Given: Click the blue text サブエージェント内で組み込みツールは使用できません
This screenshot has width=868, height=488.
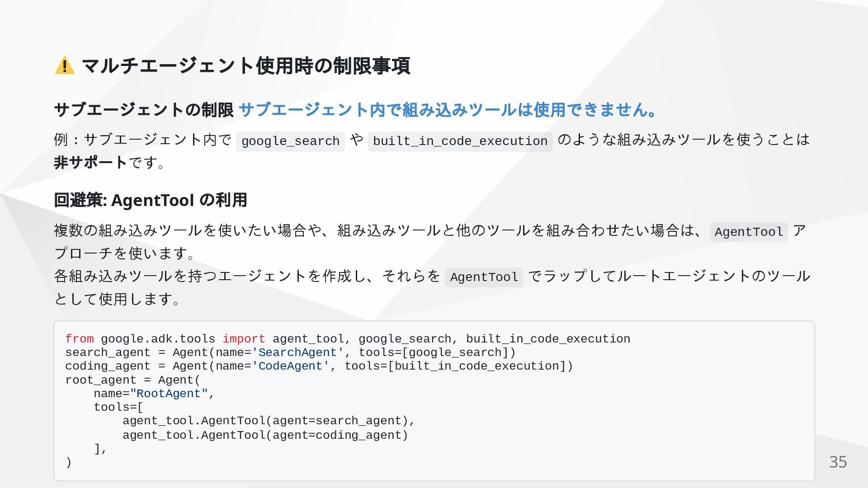Looking at the screenshot, I should (447, 110).
